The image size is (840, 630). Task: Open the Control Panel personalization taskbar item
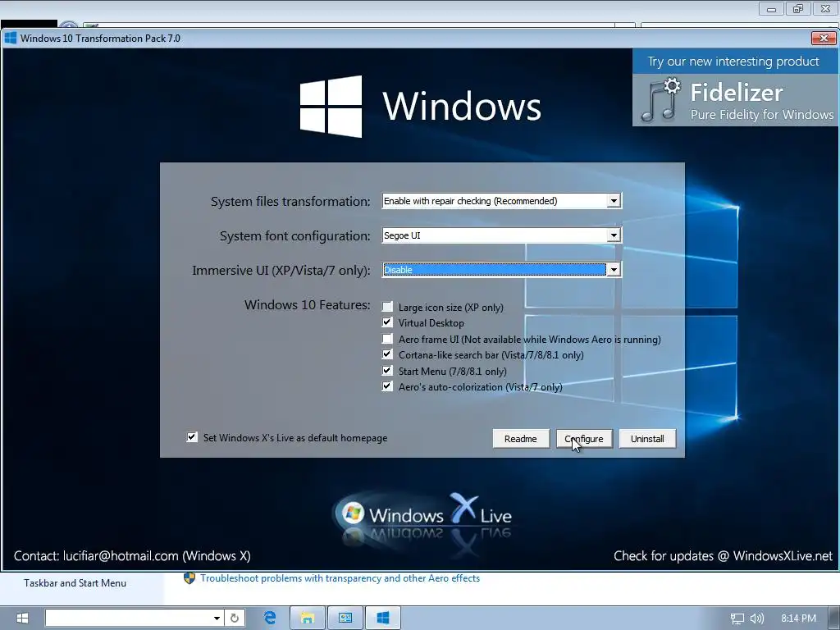click(345, 619)
